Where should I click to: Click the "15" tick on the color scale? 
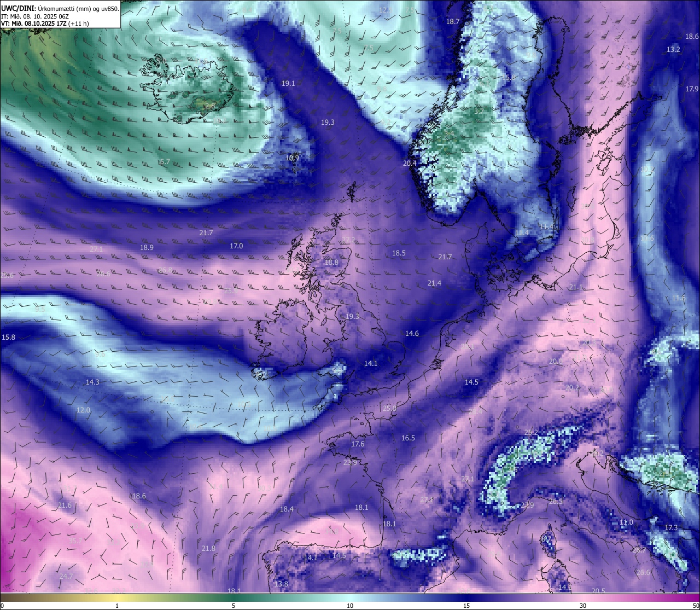pos(466,606)
